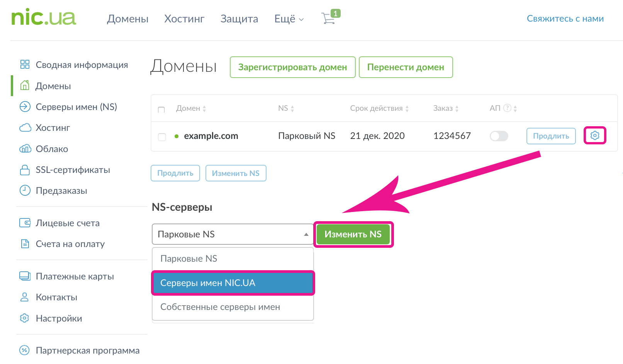Open Хостинг in the top navigation
Viewport: 623px width, 364px height.
click(x=184, y=19)
